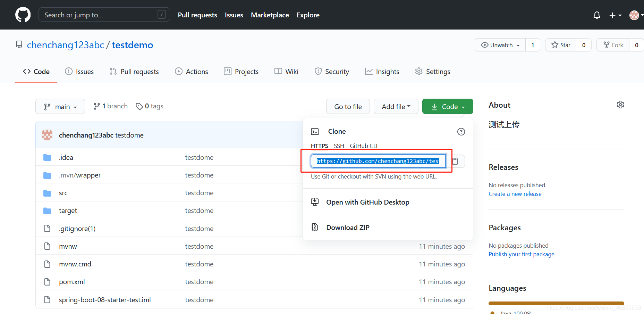Click the Search or jump to field

point(104,15)
